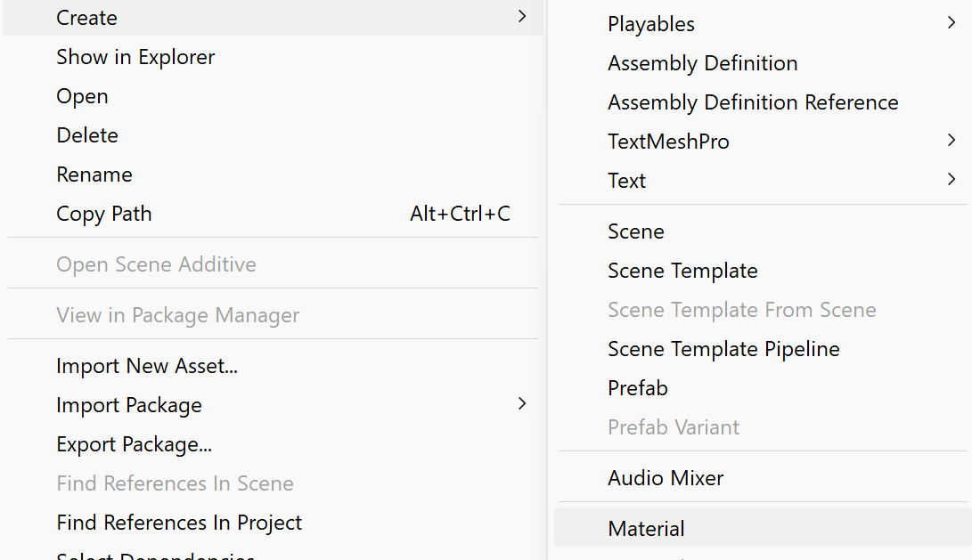972x560 pixels.
Task: Click Find References In Project
Action: [179, 523]
